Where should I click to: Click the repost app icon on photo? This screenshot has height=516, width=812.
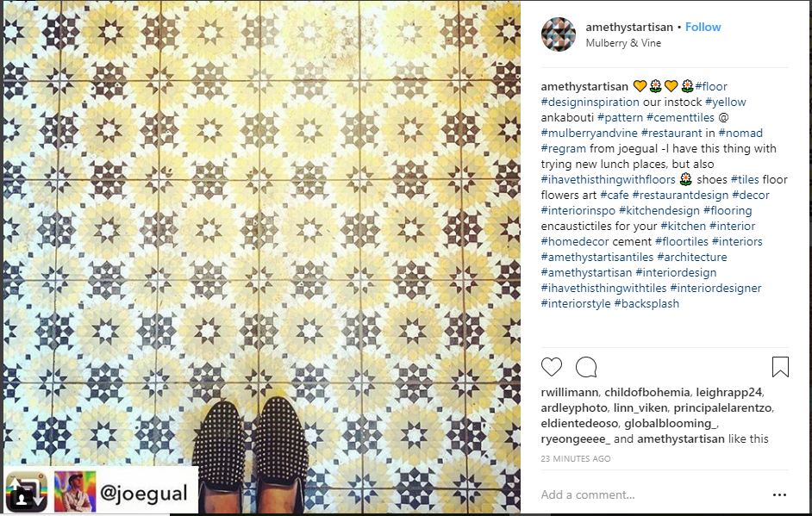pyautogui.click(x=26, y=492)
